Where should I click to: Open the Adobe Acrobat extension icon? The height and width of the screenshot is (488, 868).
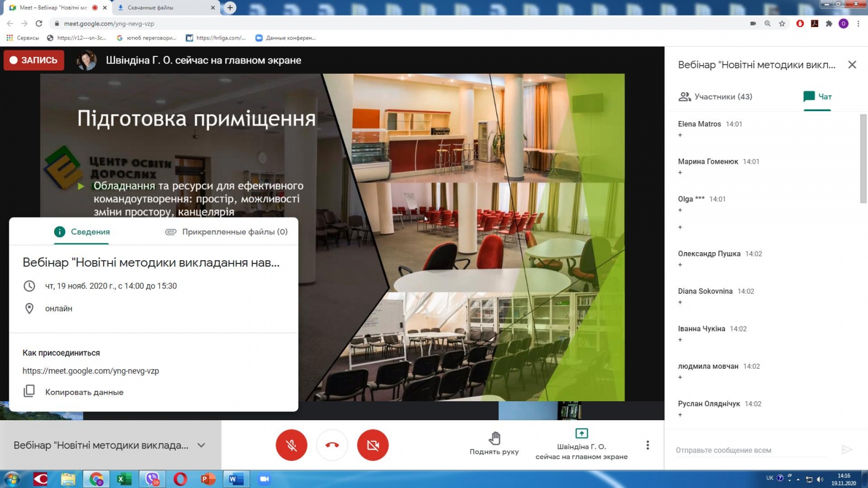814,23
